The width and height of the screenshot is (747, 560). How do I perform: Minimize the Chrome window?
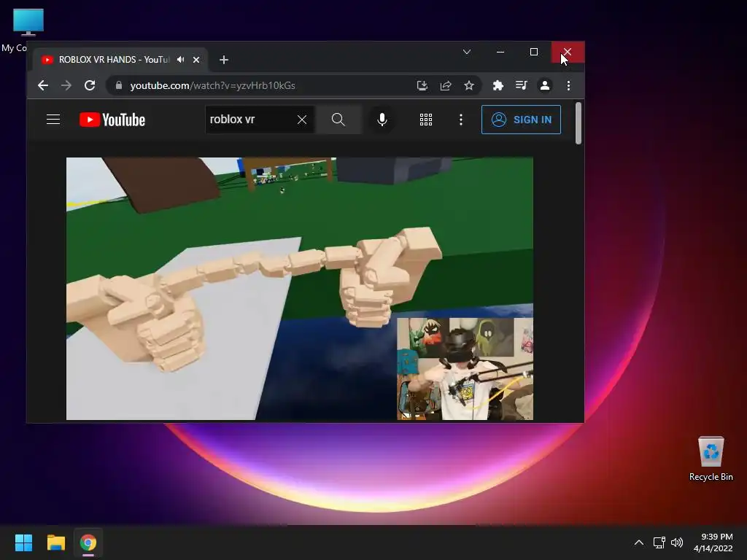click(500, 52)
